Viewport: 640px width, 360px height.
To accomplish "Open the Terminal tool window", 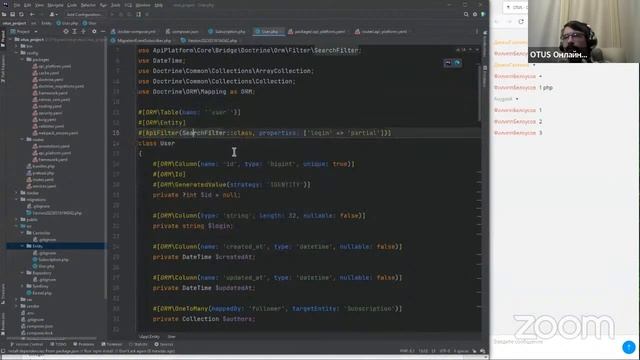I will coord(112,344).
